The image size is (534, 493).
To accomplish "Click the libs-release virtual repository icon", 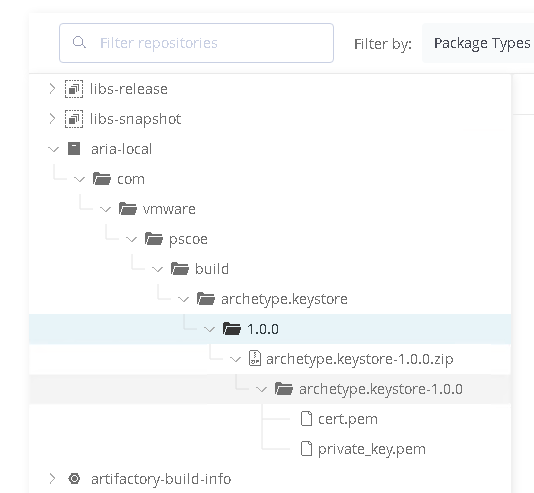I will [x=74, y=89].
